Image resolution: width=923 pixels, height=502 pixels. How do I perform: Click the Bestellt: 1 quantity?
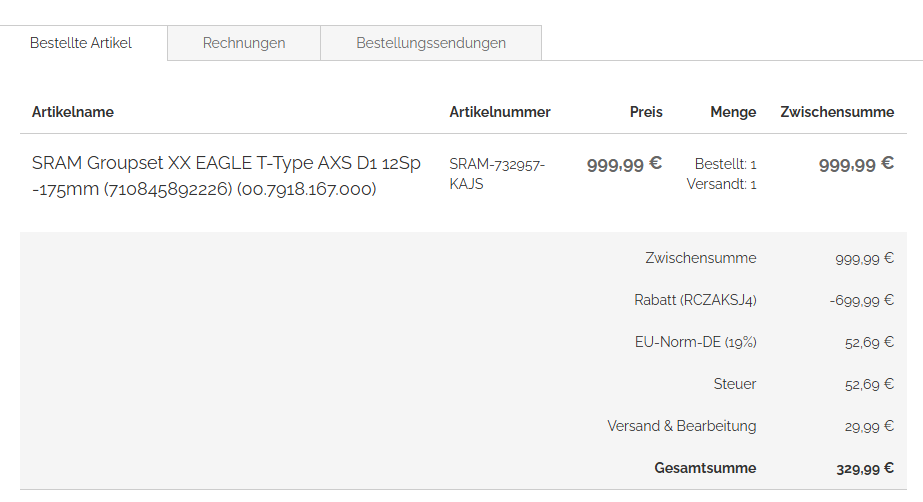coord(725,164)
